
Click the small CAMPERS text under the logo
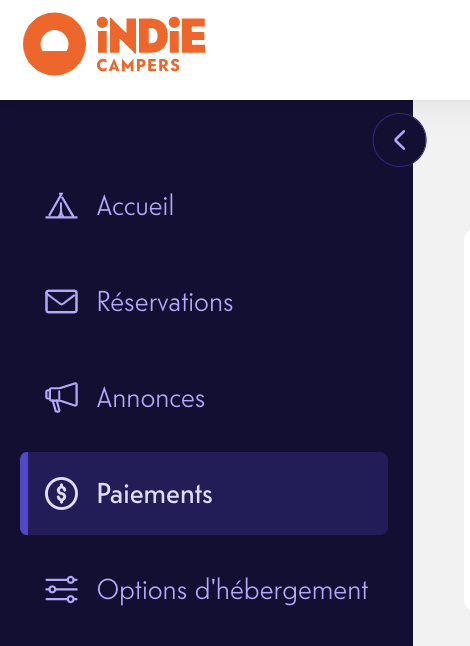(138, 65)
